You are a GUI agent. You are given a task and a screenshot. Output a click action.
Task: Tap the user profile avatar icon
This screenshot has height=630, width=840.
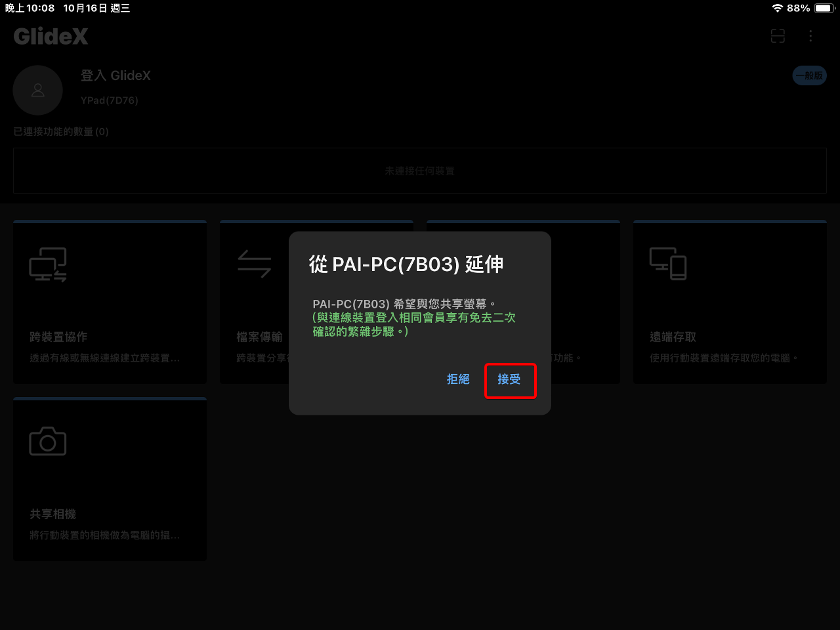coord(38,90)
